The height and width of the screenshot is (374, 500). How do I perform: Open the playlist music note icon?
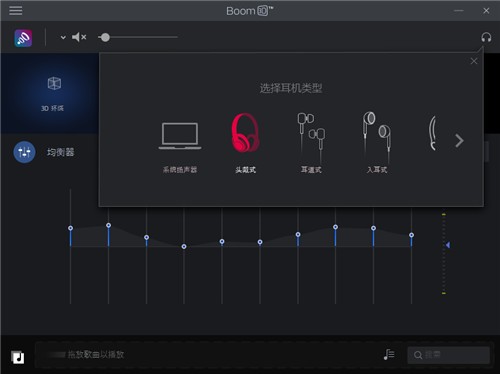pos(389,354)
